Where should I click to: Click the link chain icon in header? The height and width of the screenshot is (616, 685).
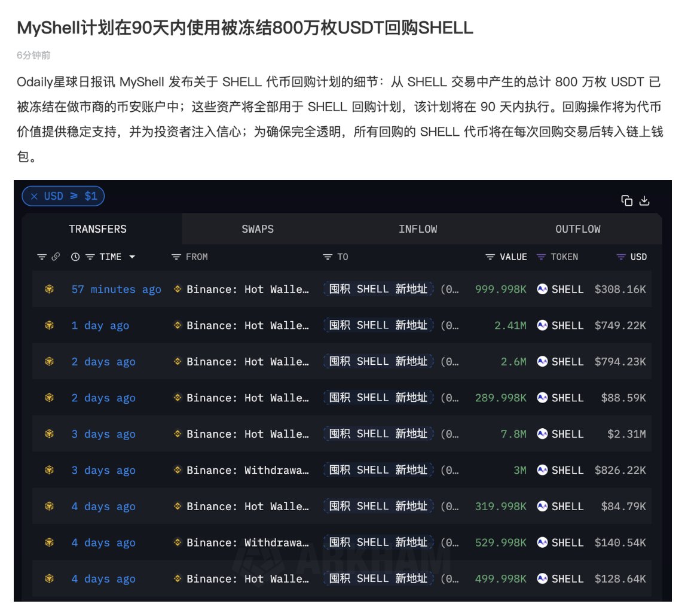pos(56,257)
